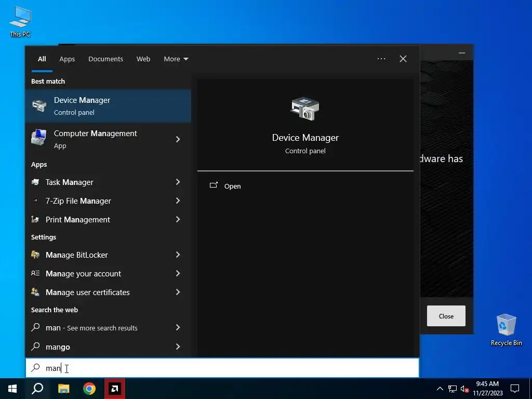This screenshot has width=532, height=399.
Task: Click the 7-Zip File Manager icon
Action: [x=35, y=201]
